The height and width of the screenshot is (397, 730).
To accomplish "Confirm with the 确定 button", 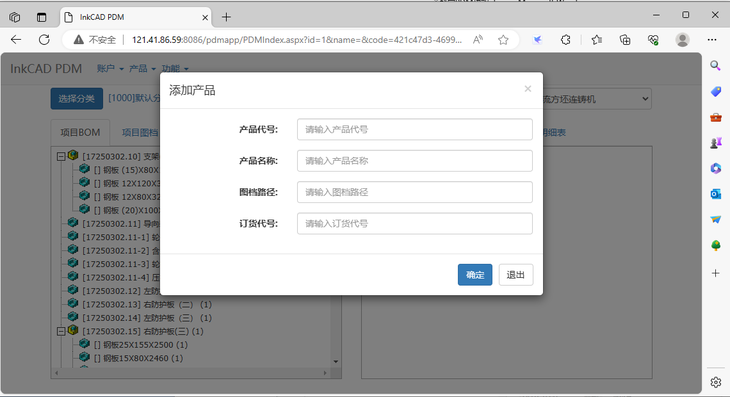I will 475,275.
